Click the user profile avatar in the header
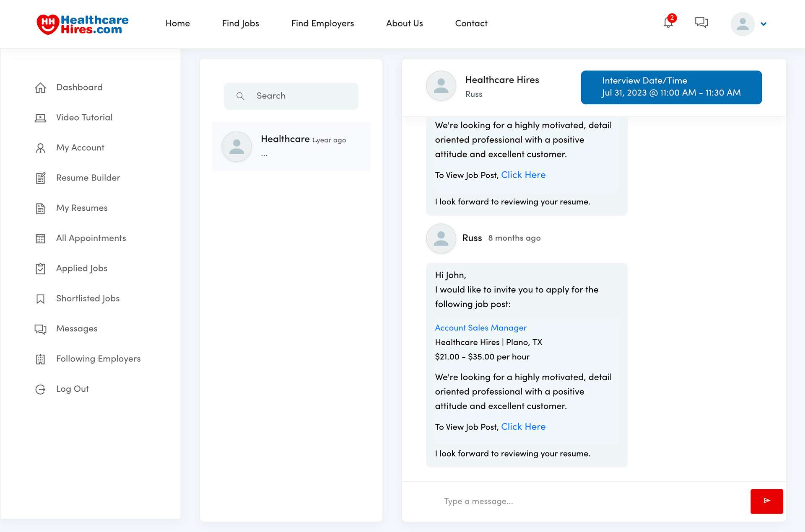Screen dimensions: 805x532 743,24
